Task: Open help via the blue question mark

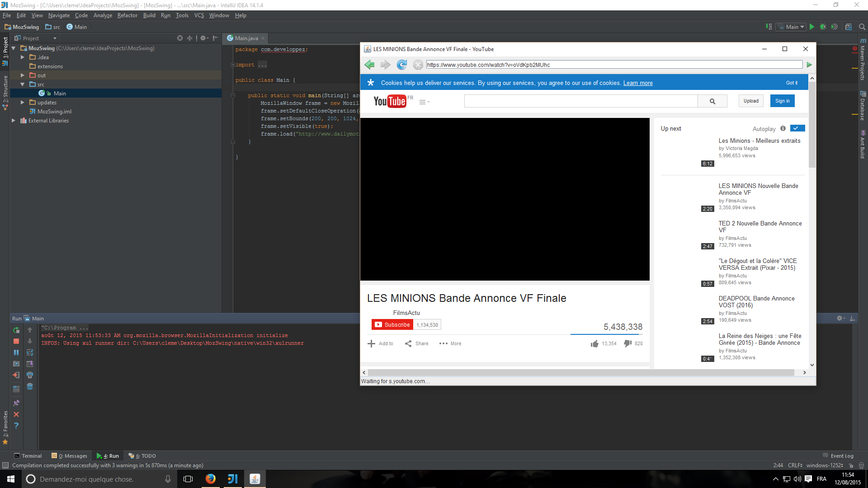Action: point(16,426)
